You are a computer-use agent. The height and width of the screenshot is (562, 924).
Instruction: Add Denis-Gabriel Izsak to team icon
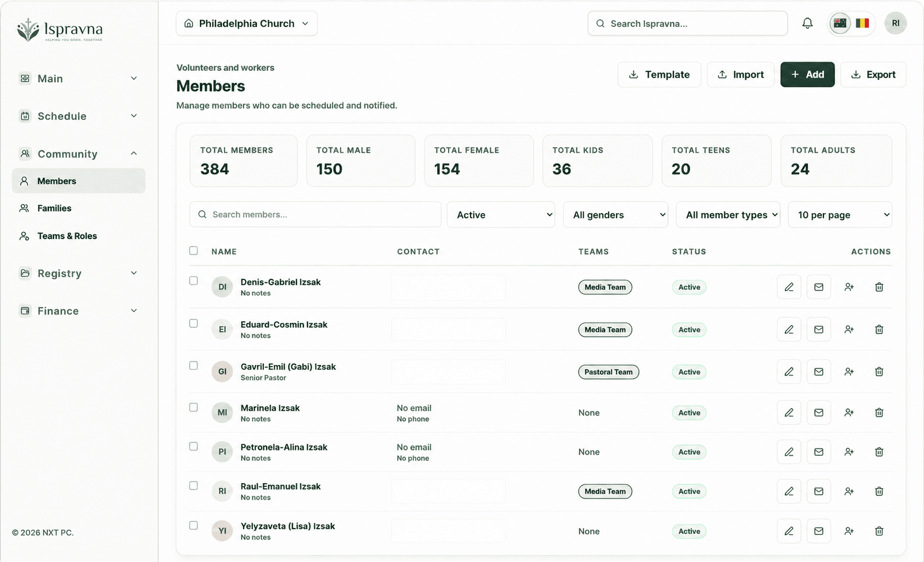849,287
